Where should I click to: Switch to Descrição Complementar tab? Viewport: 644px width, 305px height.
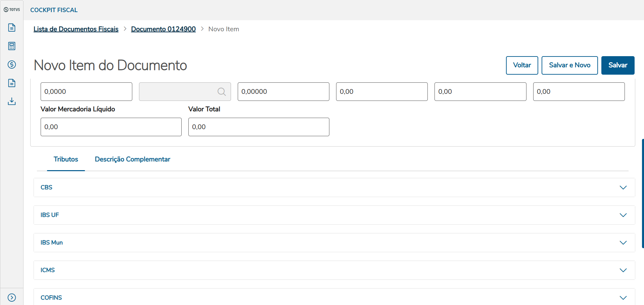pyautogui.click(x=132, y=159)
